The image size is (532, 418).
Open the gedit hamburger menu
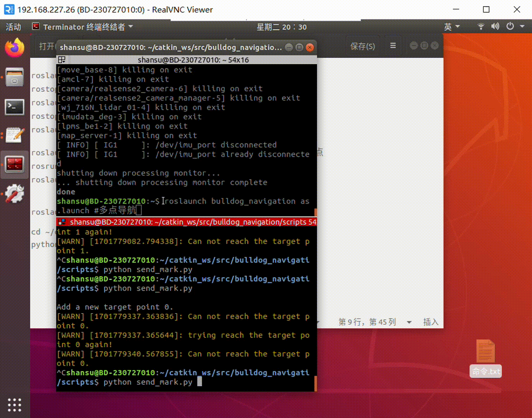point(393,46)
